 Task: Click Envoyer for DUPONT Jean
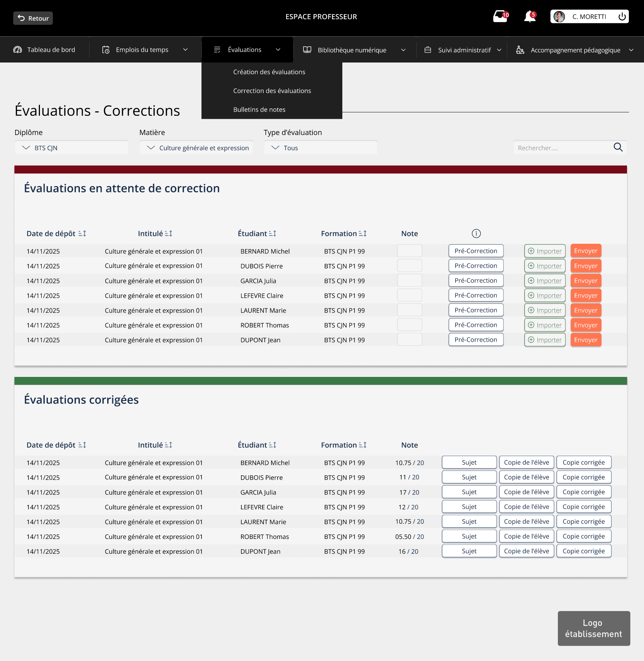[586, 340]
